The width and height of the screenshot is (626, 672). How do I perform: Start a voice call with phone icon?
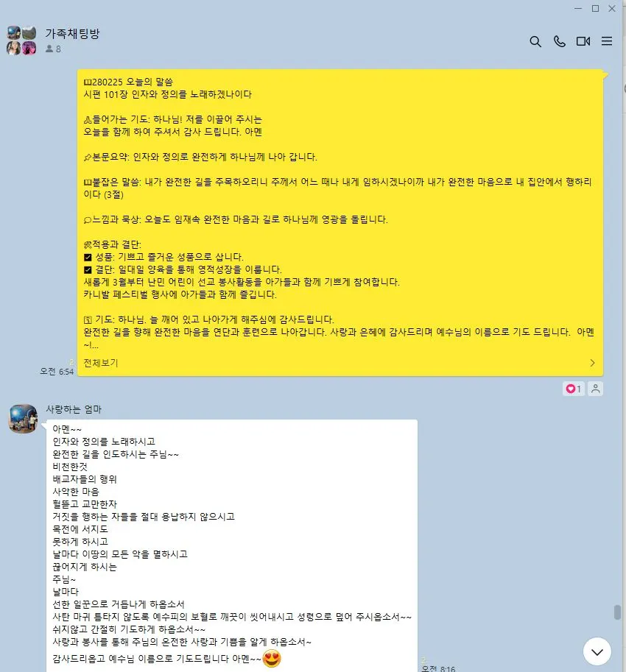pos(560,41)
